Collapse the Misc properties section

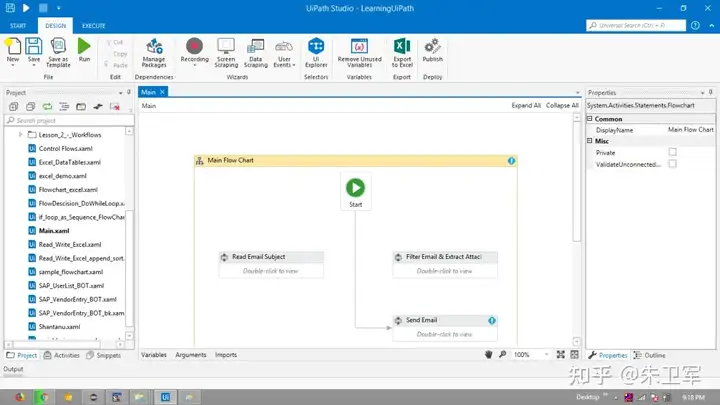[590, 141]
